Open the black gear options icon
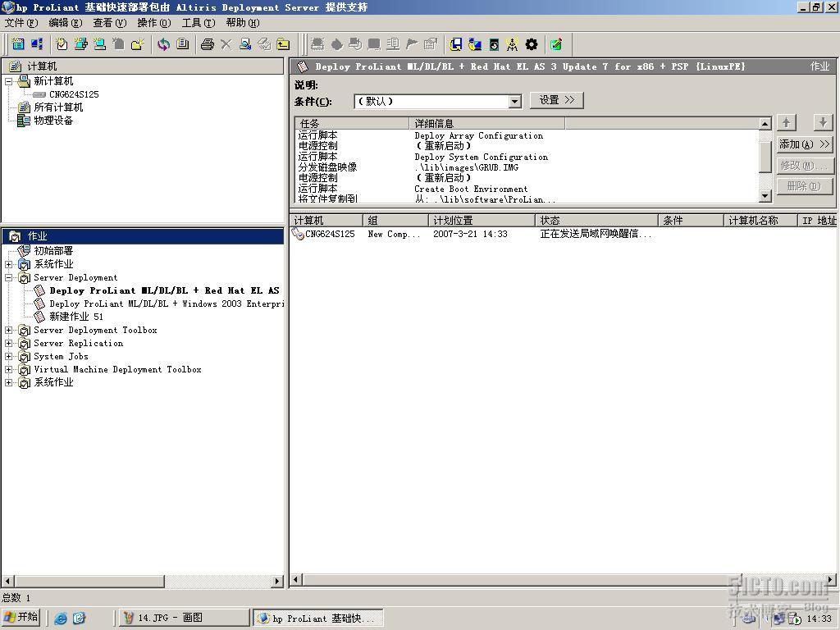The height and width of the screenshot is (630, 840). pos(532,44)
